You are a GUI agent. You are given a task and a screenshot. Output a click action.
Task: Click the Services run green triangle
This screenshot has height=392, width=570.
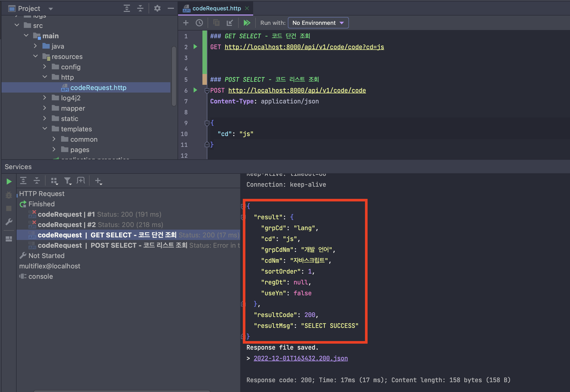(x=9, y=182)
